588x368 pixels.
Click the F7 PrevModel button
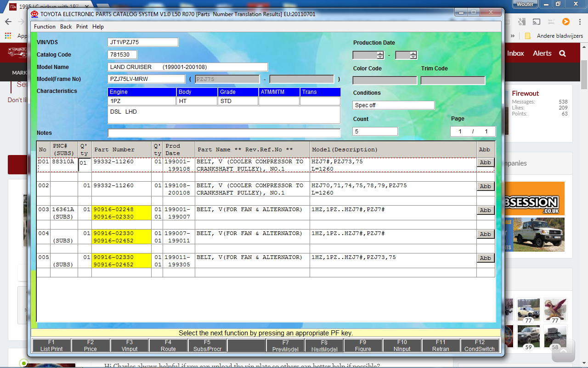click(x=285, y=345)
